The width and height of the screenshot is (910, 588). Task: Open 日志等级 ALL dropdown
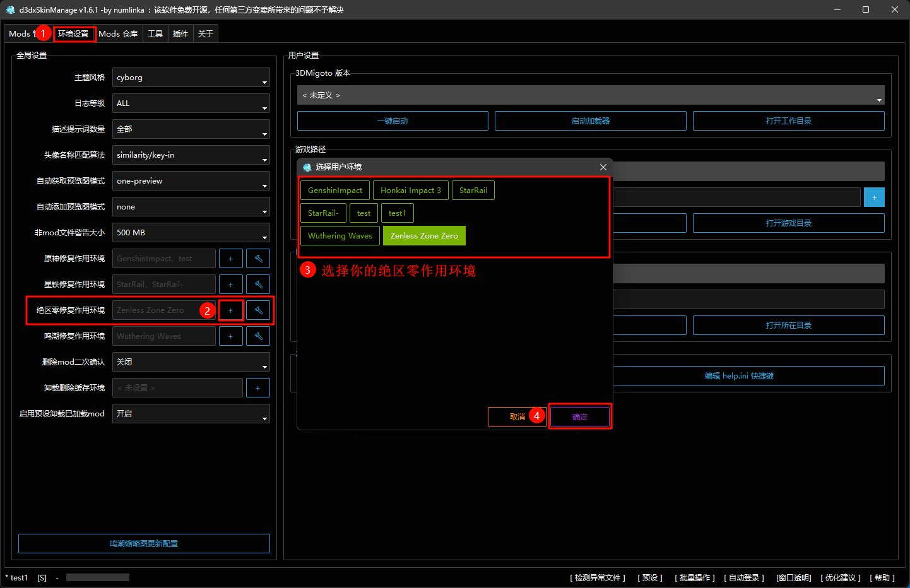[191, 103]
